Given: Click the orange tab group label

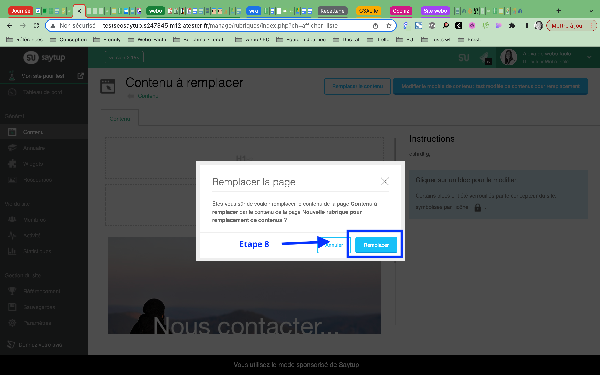Looking at the screenshot, I should point(368,11).
